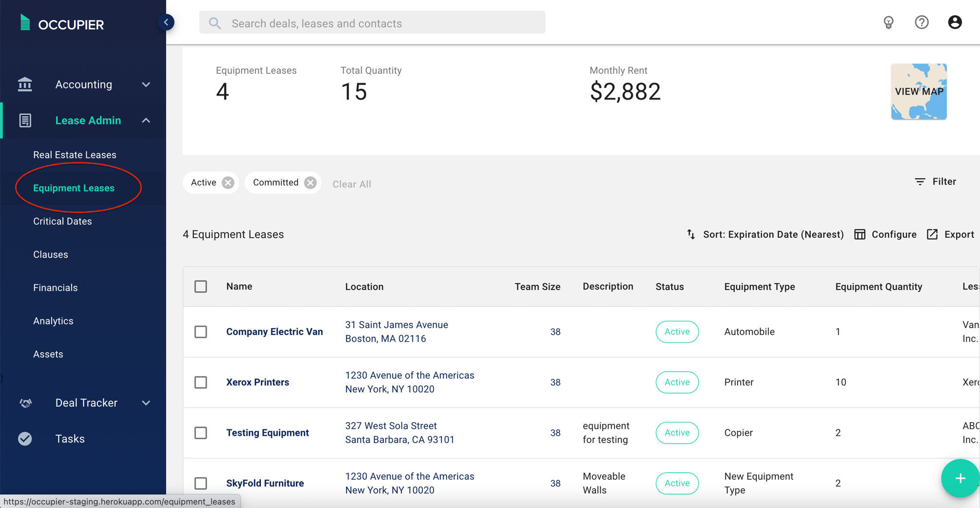Navigate to Clauses
This screenshot has height=508, width=980.
pos(50,254)
